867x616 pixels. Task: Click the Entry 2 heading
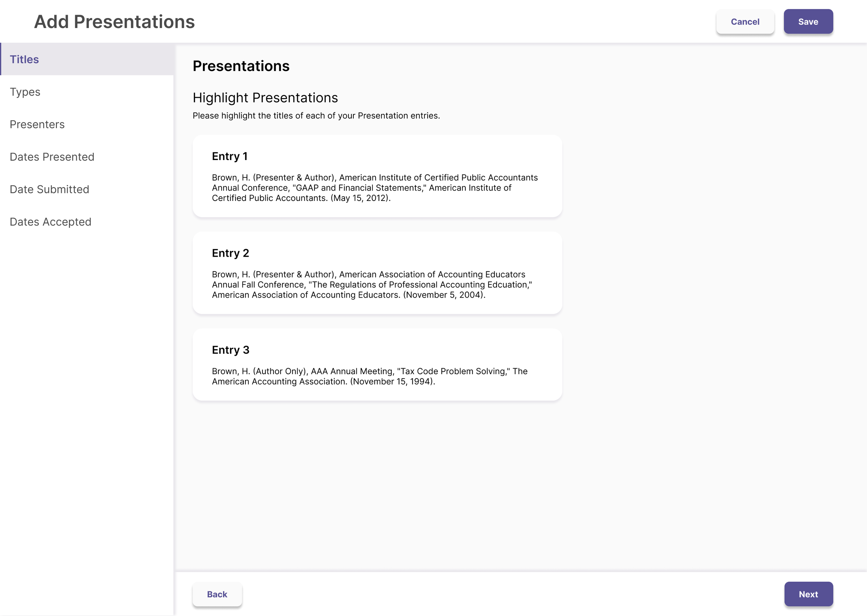pos(230,253)
